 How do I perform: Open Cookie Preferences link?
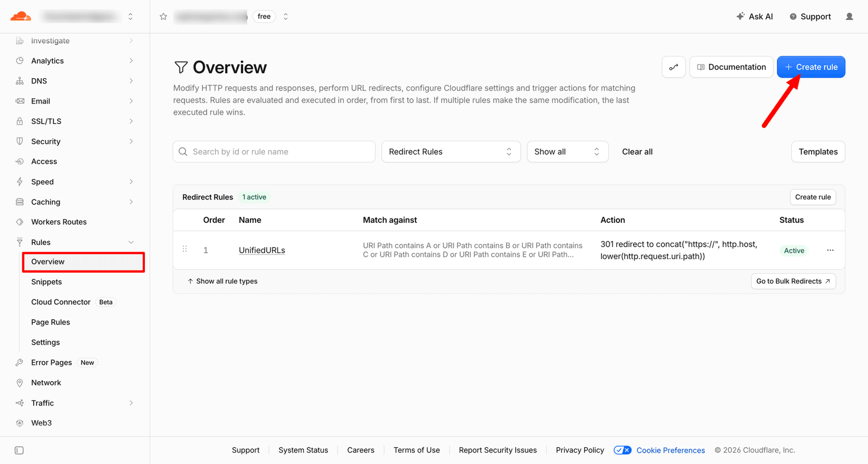[671, 450]
